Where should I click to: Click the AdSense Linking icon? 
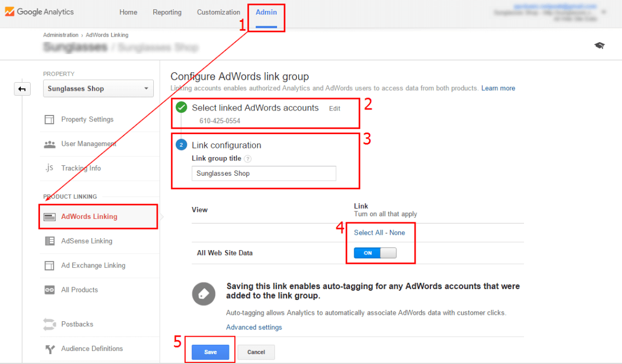[50, 241]
